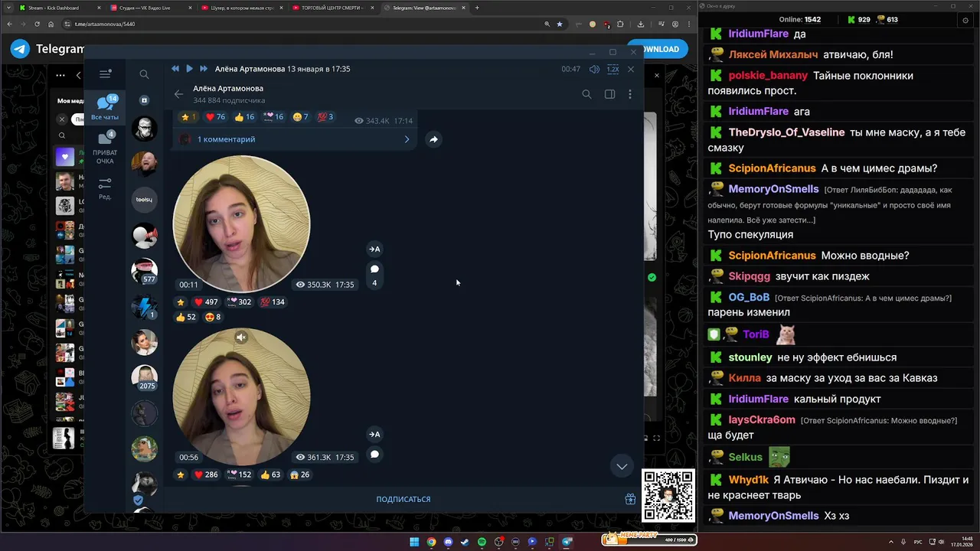Show hidden system tray icons
The width and height of the screenshot is (980, 551).
891,542
